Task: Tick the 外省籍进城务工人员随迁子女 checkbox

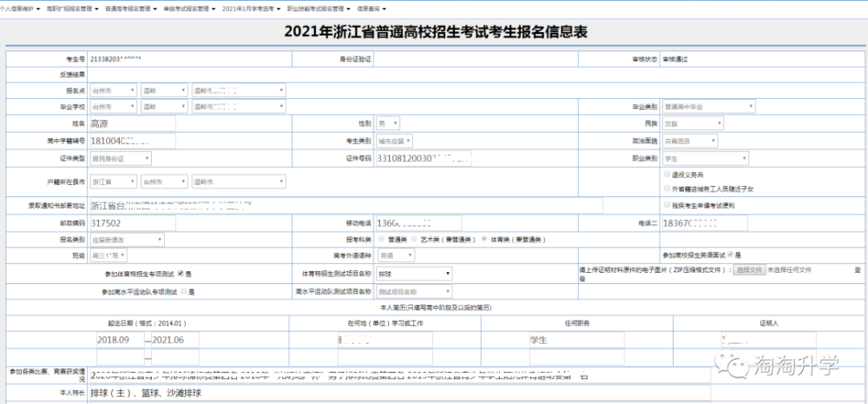Action: (x=667, y=189)
